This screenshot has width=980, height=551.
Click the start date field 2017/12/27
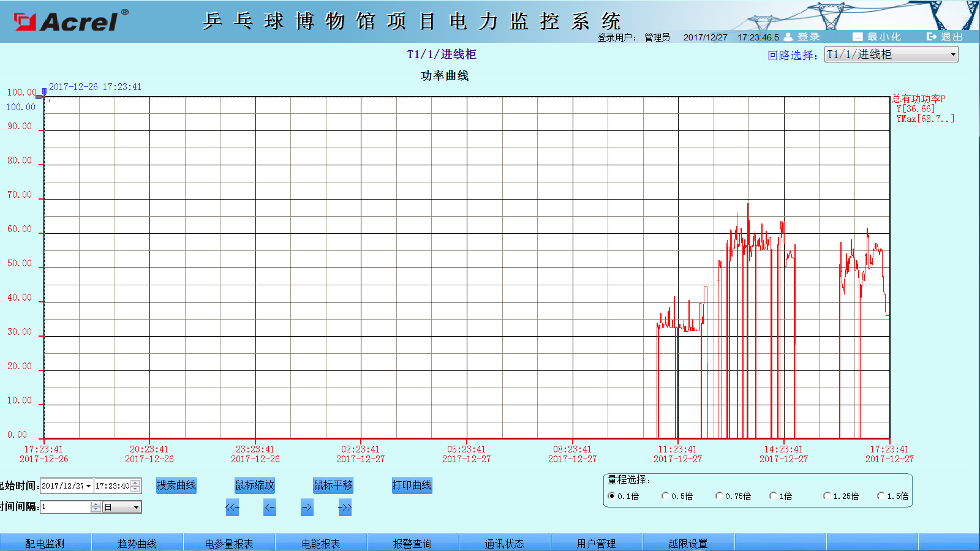(x=62, y=486)
